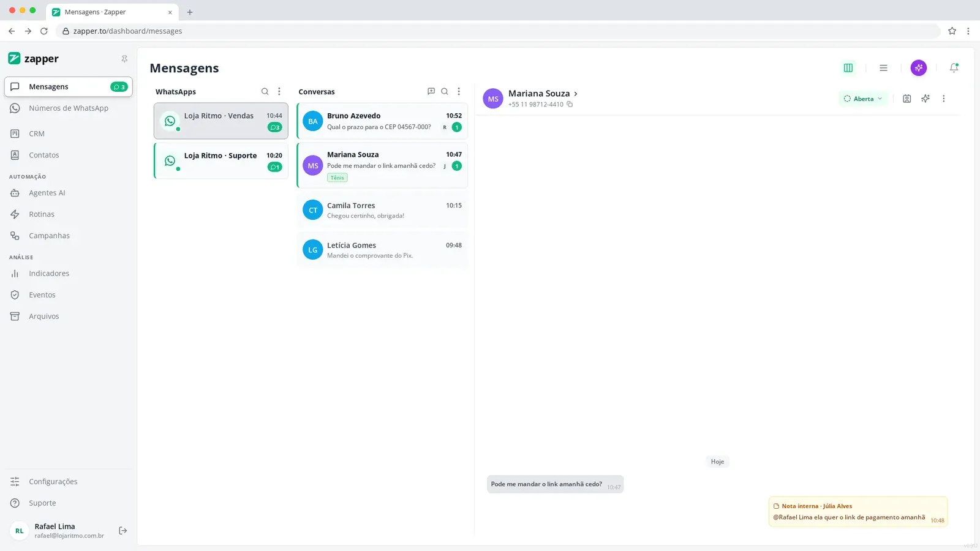Select Loja Ritmo · Suporte WhatsApp account

pyautogui.click(x=221, y=161)
